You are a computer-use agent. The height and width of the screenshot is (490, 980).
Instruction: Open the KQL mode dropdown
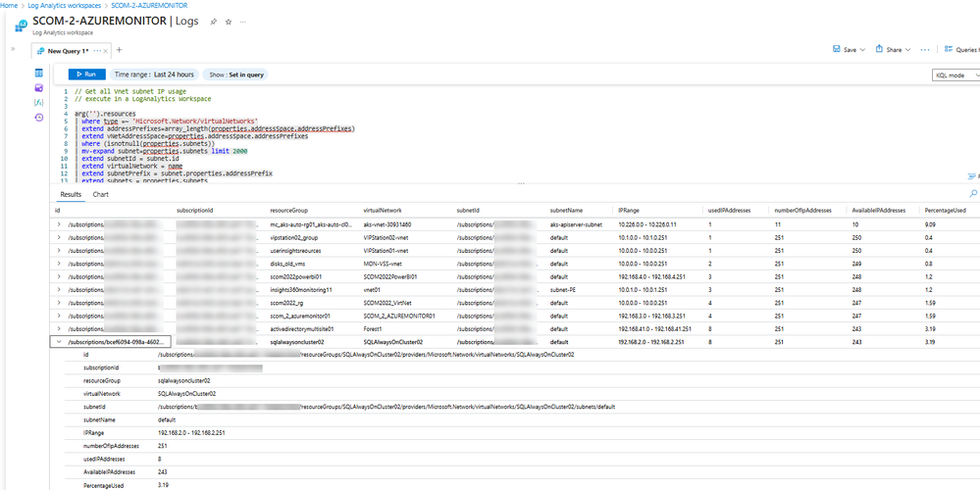coord(955,74)
